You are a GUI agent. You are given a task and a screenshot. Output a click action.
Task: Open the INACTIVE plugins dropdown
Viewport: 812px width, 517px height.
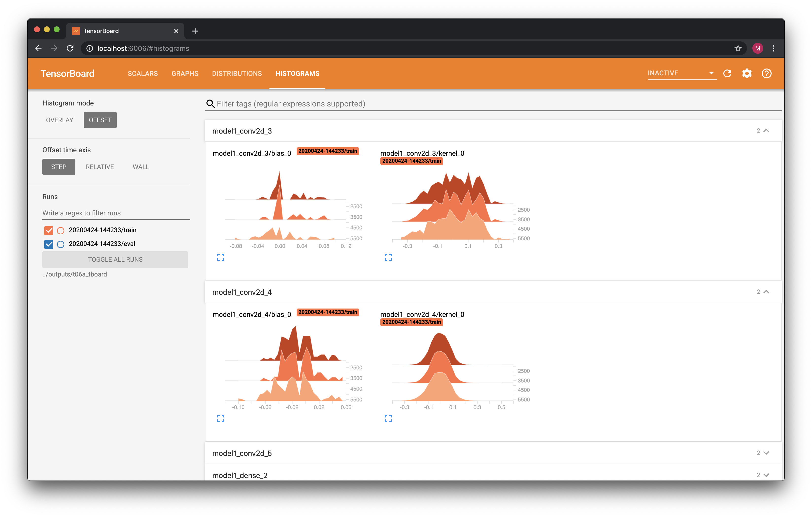point(682,73)
